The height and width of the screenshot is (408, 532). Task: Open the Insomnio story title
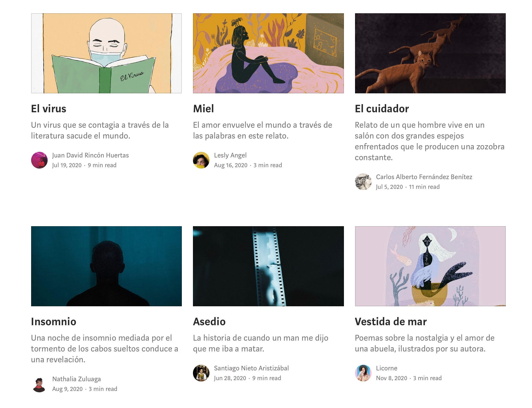click(x=54, y=322)
